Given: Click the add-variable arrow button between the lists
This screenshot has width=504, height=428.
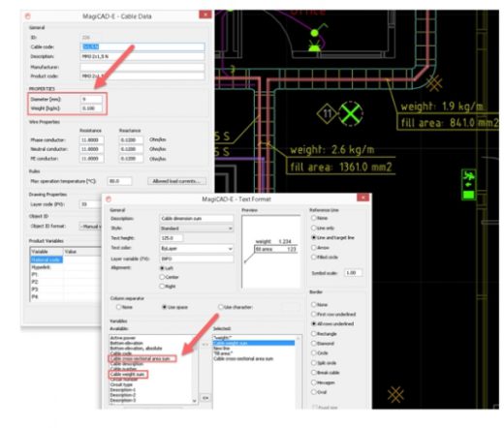Looking at the screenshot, I should point(205,345).
